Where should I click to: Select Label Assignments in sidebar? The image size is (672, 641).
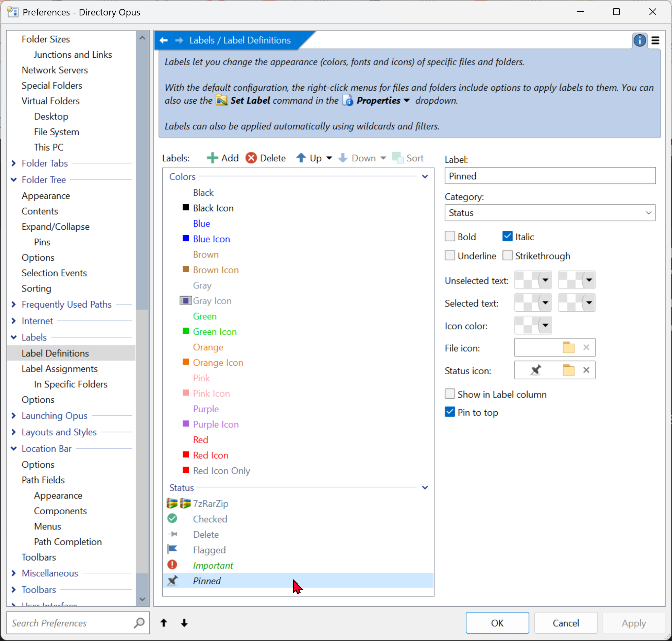pos(59,369)
